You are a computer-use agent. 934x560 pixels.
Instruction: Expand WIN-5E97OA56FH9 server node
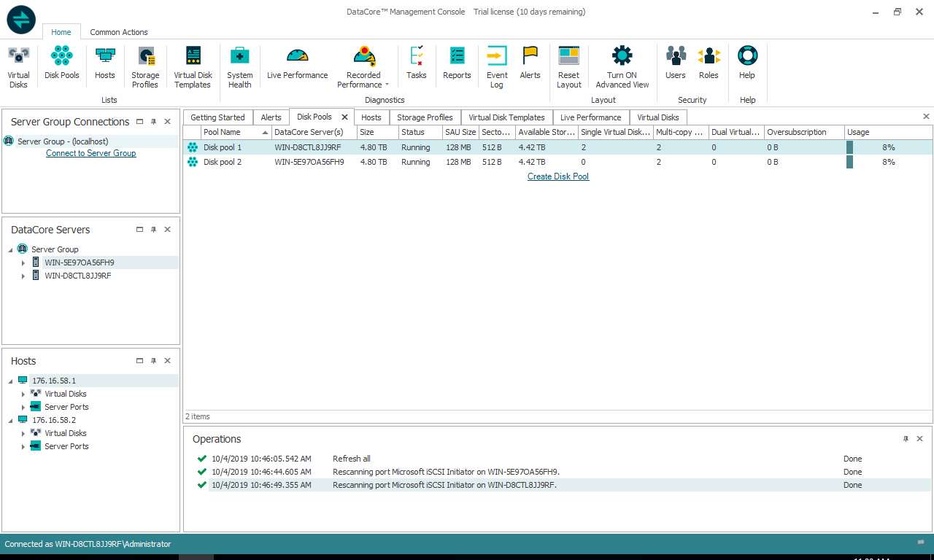pyautogui.click(x=23, y=263)
